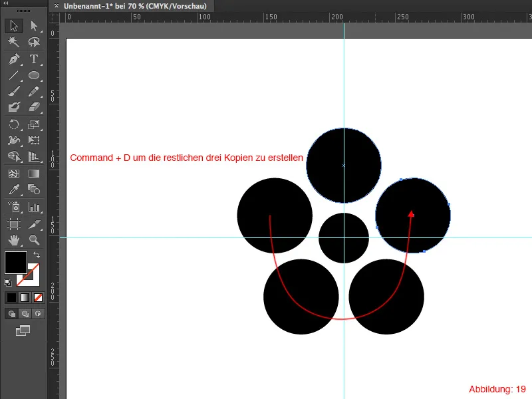Choose the Width/Warp tool
Screen dimensions: 532x399
coord(14,140)
